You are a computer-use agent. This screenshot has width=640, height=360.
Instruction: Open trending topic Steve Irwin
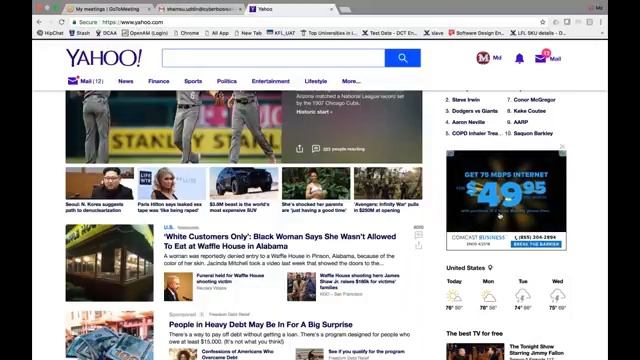pyautogui.click(x=466, y=100)
